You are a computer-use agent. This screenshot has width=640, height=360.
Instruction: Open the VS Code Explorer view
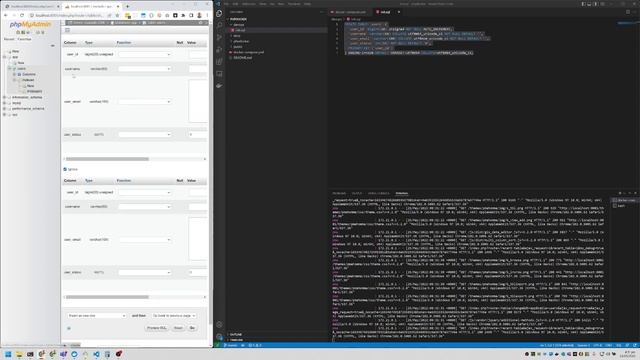click(x=219, y=13)
